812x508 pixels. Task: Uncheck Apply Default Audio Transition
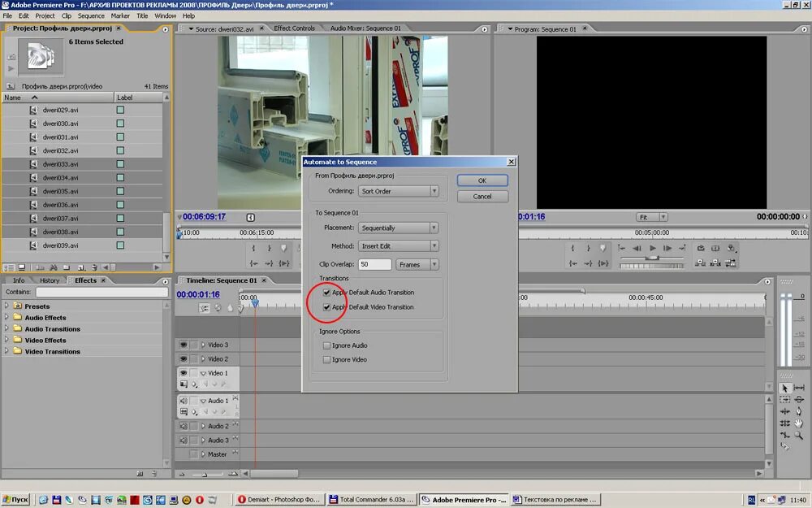point(326,293)
